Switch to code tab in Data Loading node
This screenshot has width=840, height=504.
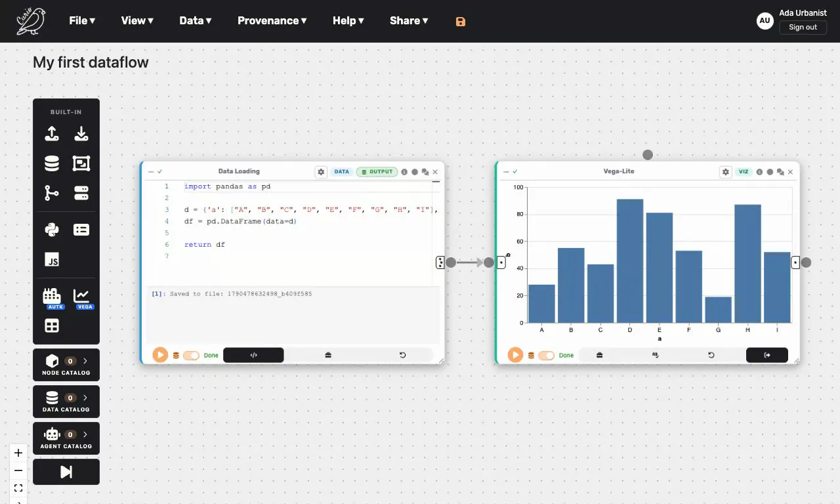253,355
